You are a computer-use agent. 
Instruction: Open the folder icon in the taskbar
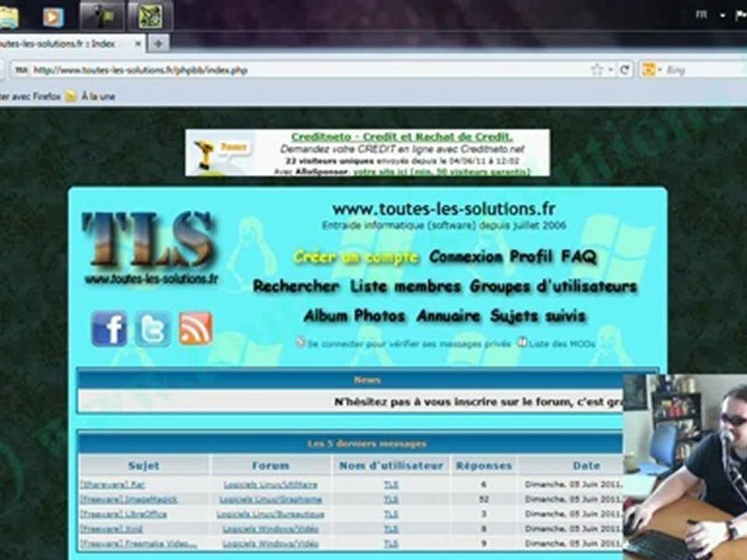pos(8,17)
